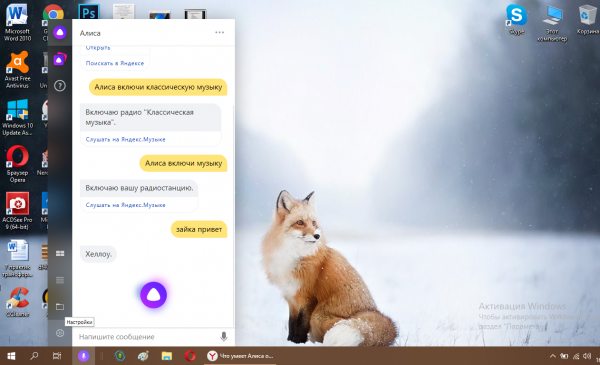Open the list menu icon in Alice sidebar
The height and width of the screenshot is (365, 600).
click(x=60, y=280)
